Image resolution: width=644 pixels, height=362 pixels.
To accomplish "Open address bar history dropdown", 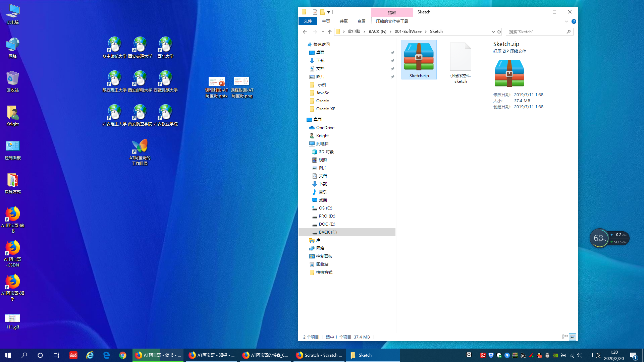I will click(x=493, y=32).
